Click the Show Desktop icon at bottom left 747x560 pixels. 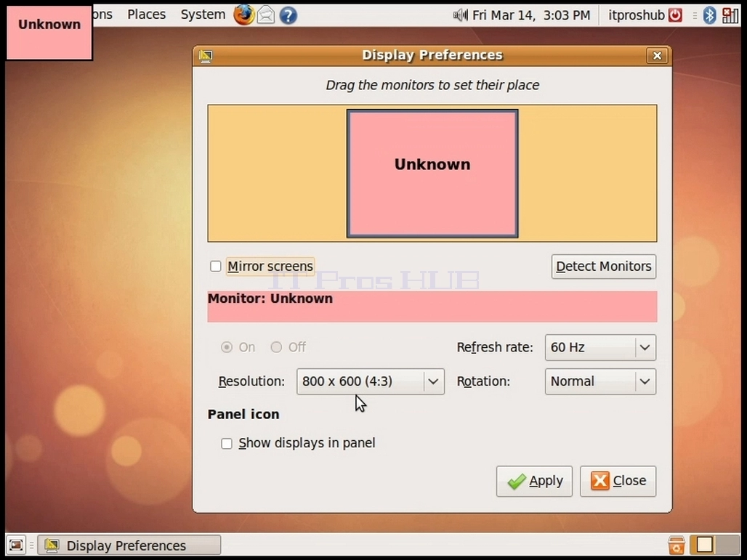[x=16, y=545]
